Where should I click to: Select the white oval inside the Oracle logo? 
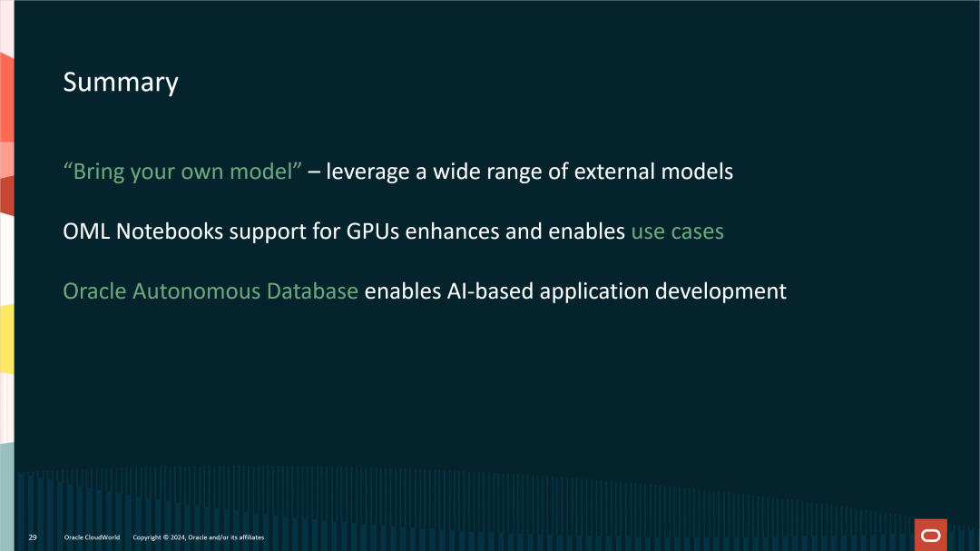(929, 534)
